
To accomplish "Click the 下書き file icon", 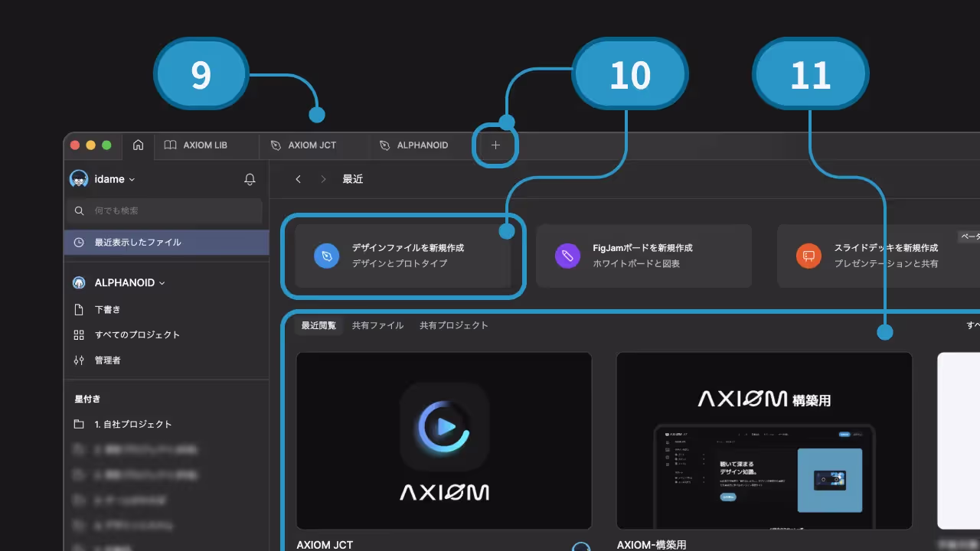I will (79, 310).
